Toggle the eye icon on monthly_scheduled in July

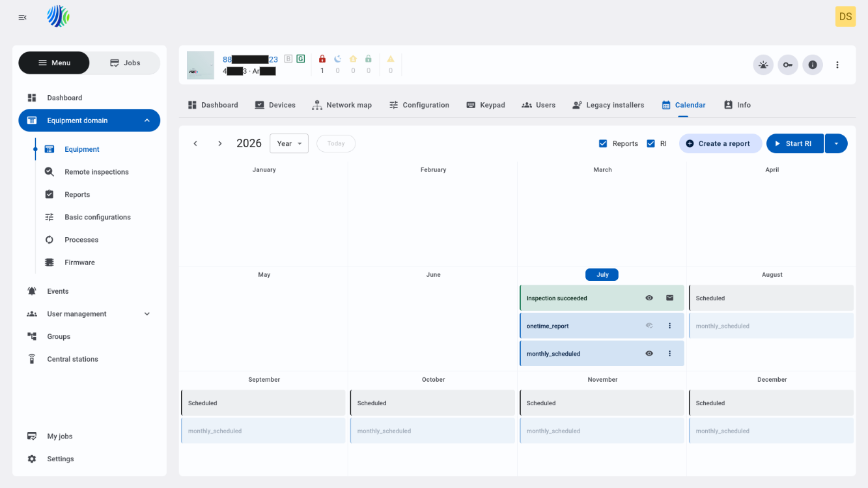(649, 354)
